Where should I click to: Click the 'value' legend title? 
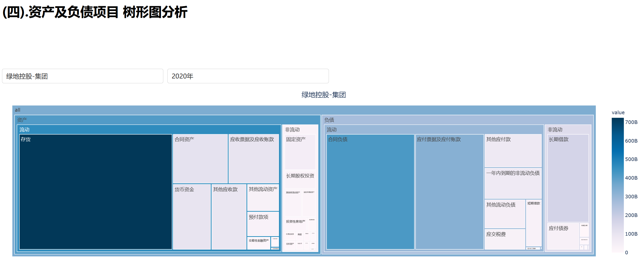click(618, 112)
